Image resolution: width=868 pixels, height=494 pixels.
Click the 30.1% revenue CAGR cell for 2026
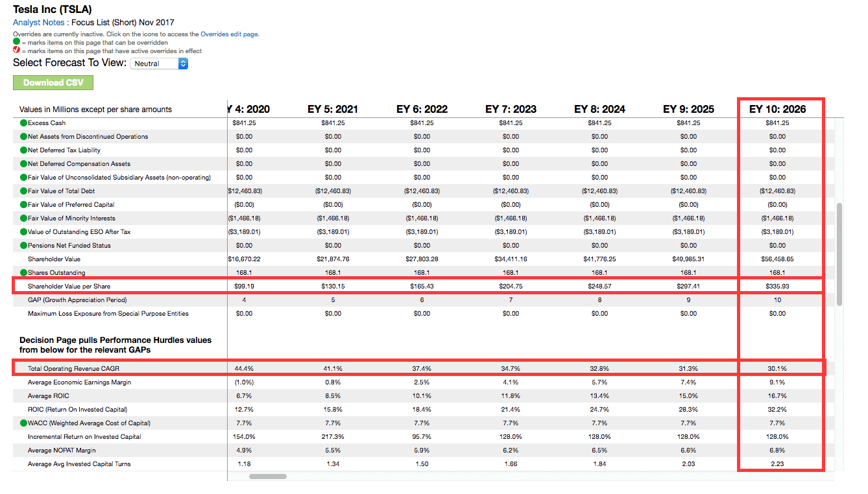[777, 369]
